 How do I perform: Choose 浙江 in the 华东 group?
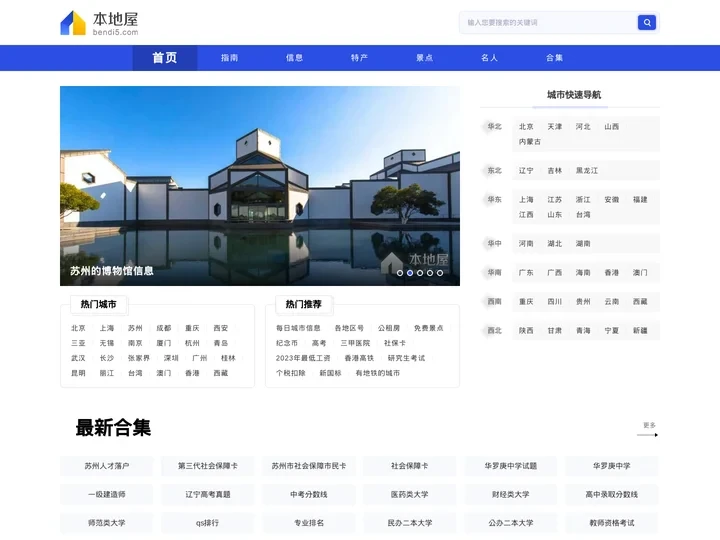(583, 200)
